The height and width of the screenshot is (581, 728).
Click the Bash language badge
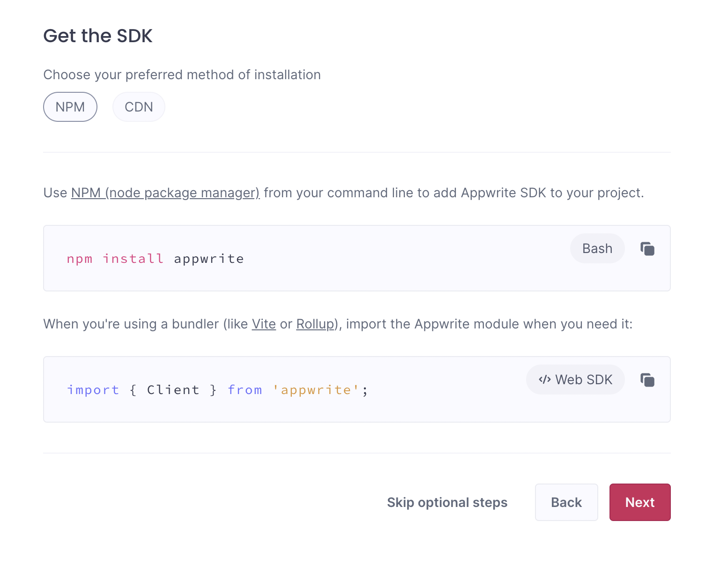tap(597, 248)
